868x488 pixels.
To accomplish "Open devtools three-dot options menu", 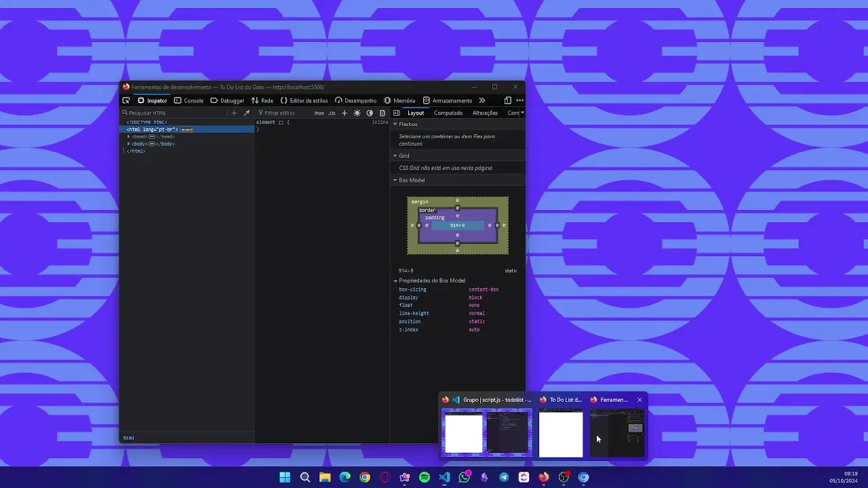I will click(x=519, y=100).
